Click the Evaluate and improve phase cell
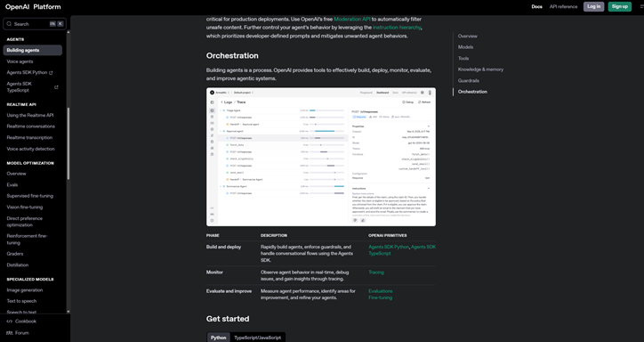The image size is (644, 342). click(x=229, y=291)
